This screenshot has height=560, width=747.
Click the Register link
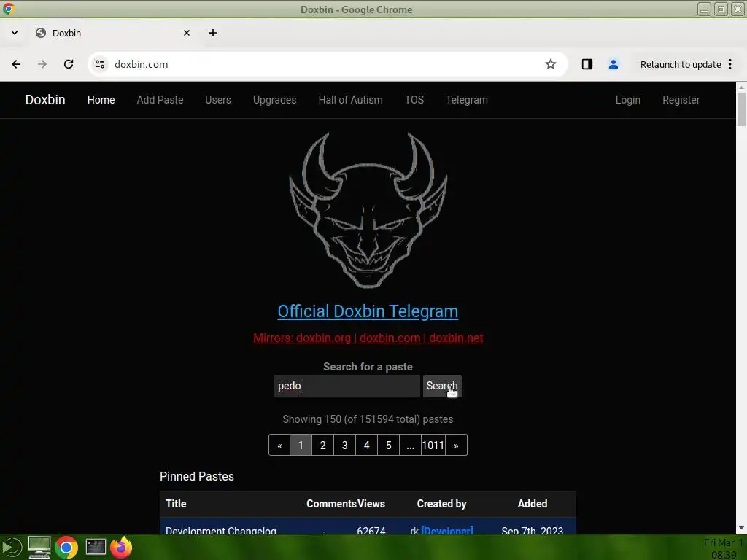681,100
